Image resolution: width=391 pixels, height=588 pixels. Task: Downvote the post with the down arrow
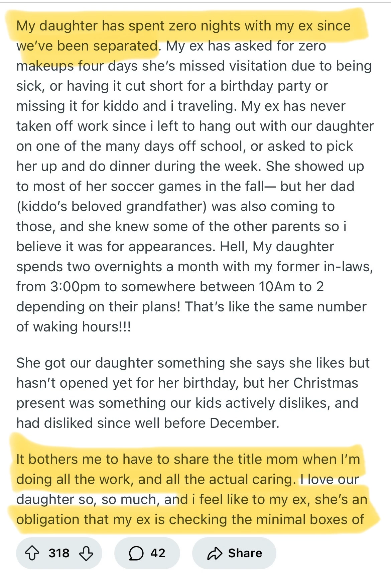(86, 553)
